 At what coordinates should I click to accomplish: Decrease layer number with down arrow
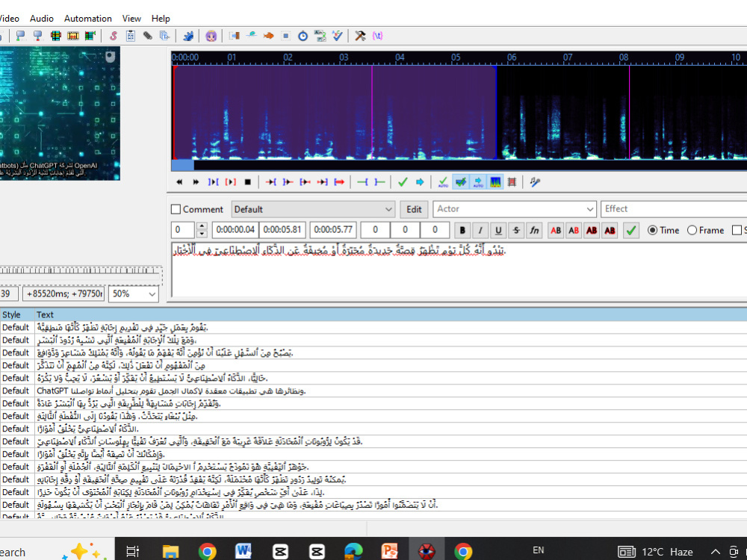click(202, 234)
